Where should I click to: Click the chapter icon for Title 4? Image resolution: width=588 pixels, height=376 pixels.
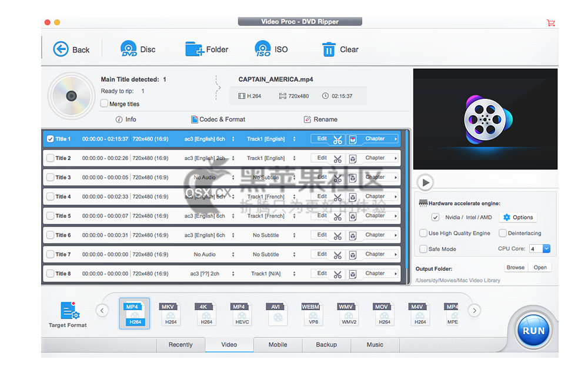click(x=352, y=197)
